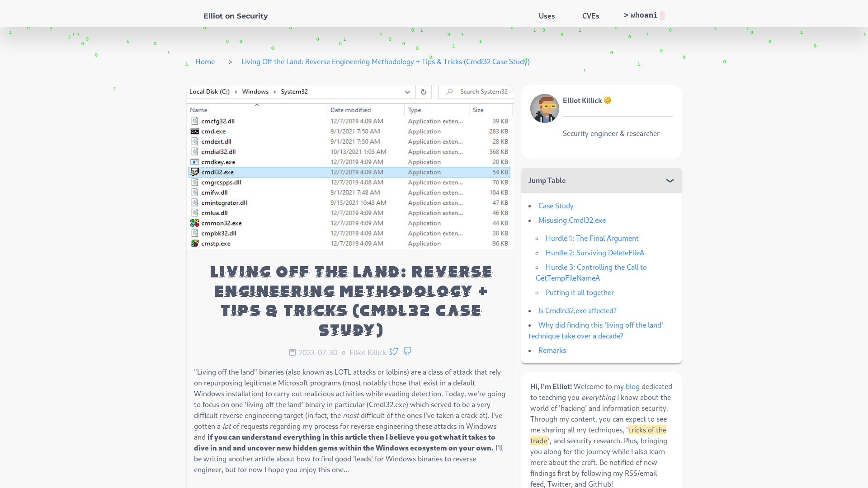Click the verified checkmark on Elliot Killick
This screenshot has height=488, width=868.
(608, 100)
